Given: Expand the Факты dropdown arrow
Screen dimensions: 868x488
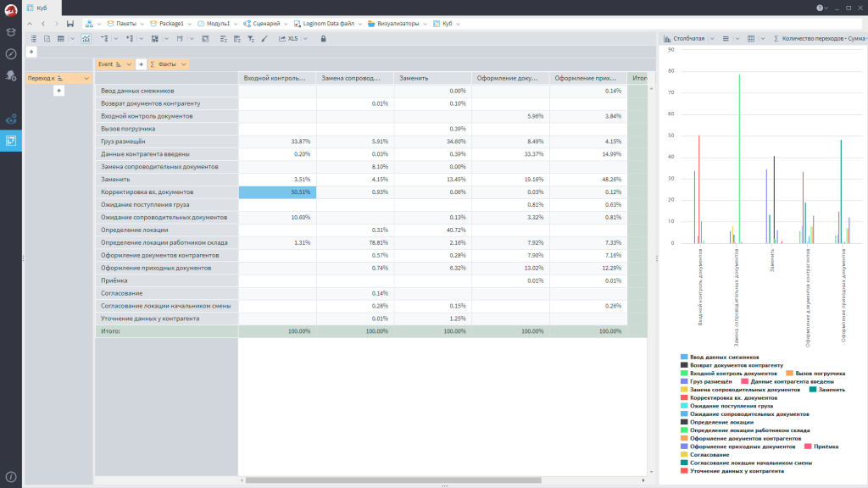Looking at the screenshot, I should [183, 64].
